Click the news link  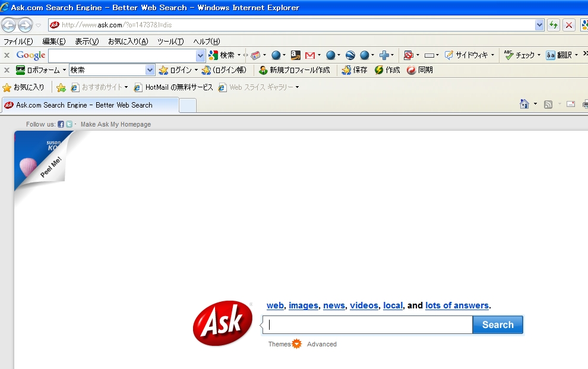coord(334,305)
